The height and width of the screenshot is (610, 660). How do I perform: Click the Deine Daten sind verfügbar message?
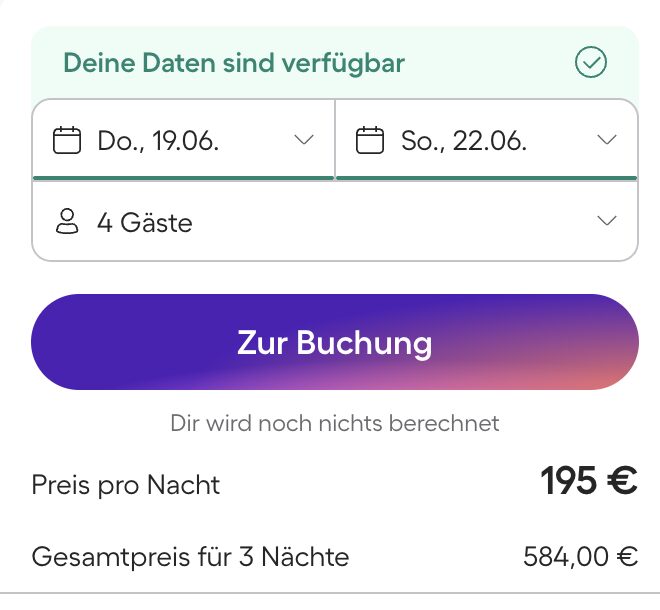[x=234, y=64]
